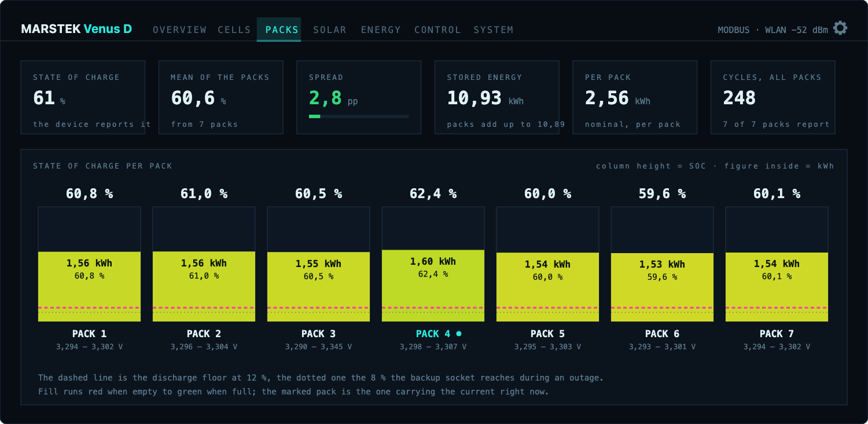Click the voltage range 3,294 – 3,302 V under Pack 1
This screenshot has height=424, width=868.
coord(89,347)
